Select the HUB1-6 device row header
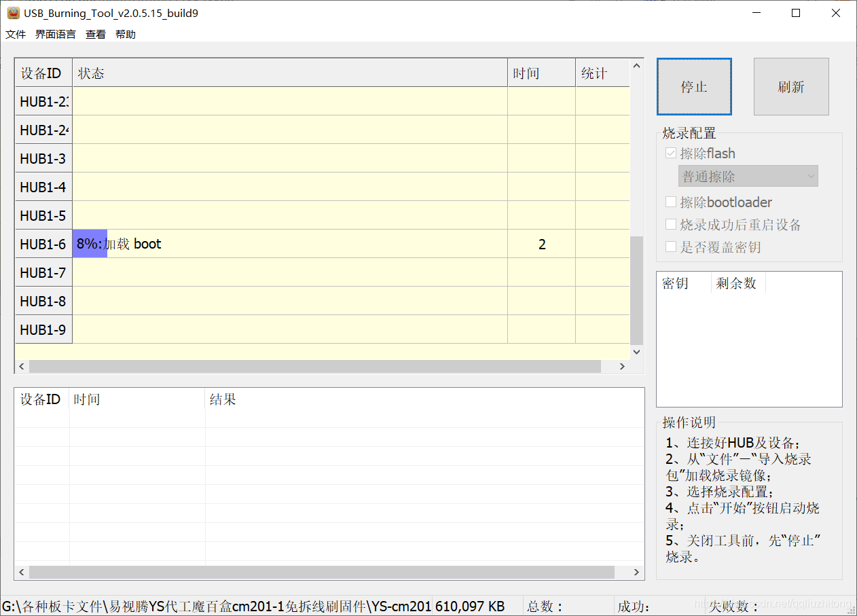 (x=43, y=244)
